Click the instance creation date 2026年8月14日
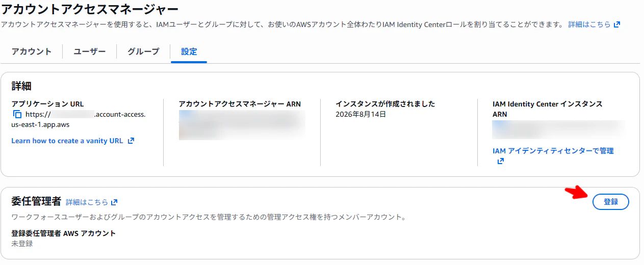Viewport: 644px width, 265px height. [x=361, y=114]
